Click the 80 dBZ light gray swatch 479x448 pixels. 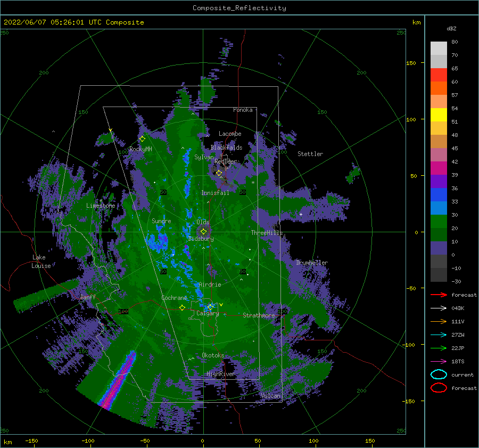click(439, 48)
